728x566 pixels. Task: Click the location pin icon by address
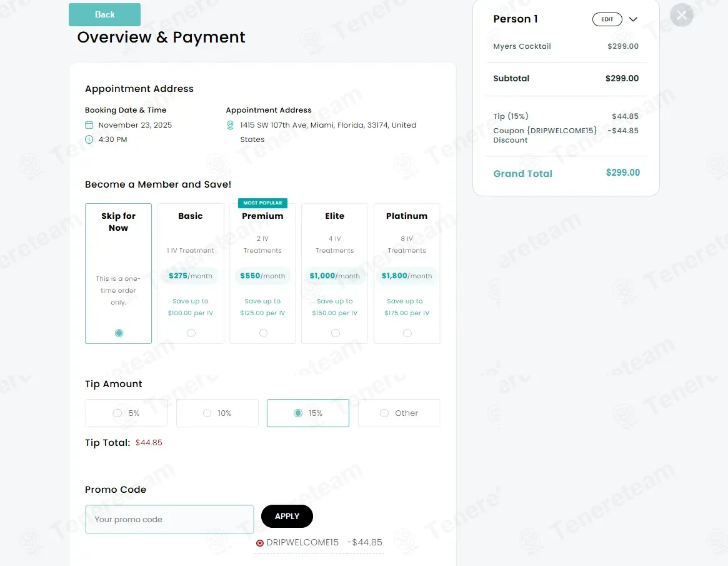pyautogui.click(x=231, y=125)
